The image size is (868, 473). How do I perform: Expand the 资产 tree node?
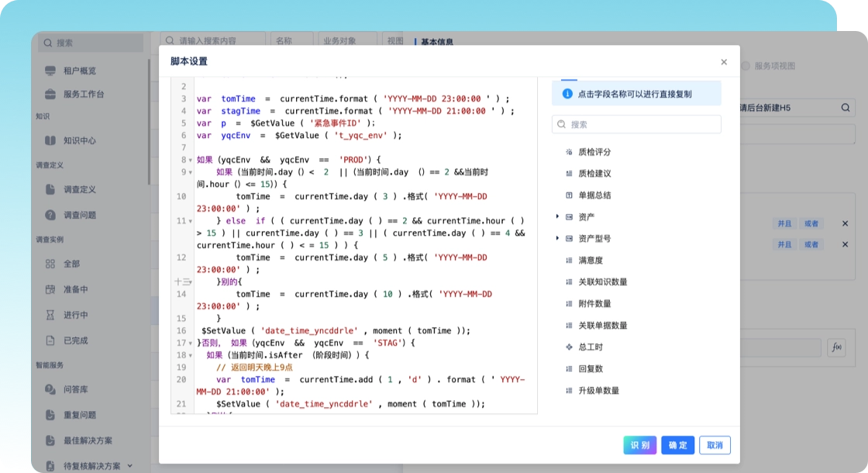click(x=557, y=216)
